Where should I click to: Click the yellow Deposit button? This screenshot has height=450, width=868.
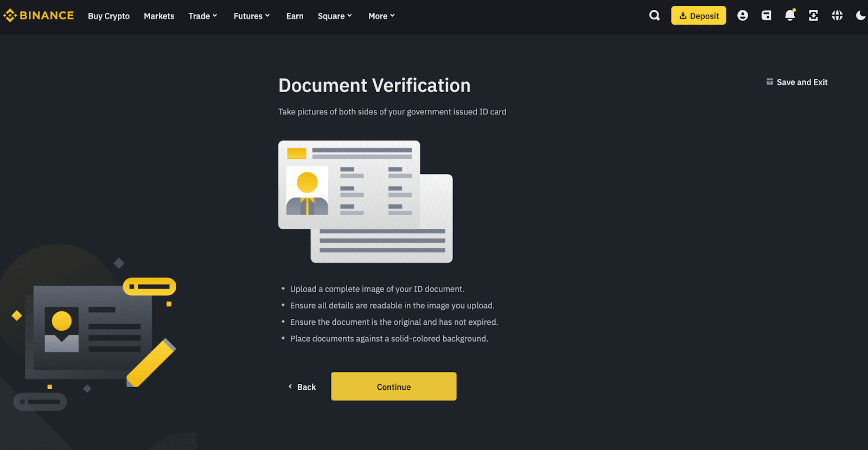698,16
